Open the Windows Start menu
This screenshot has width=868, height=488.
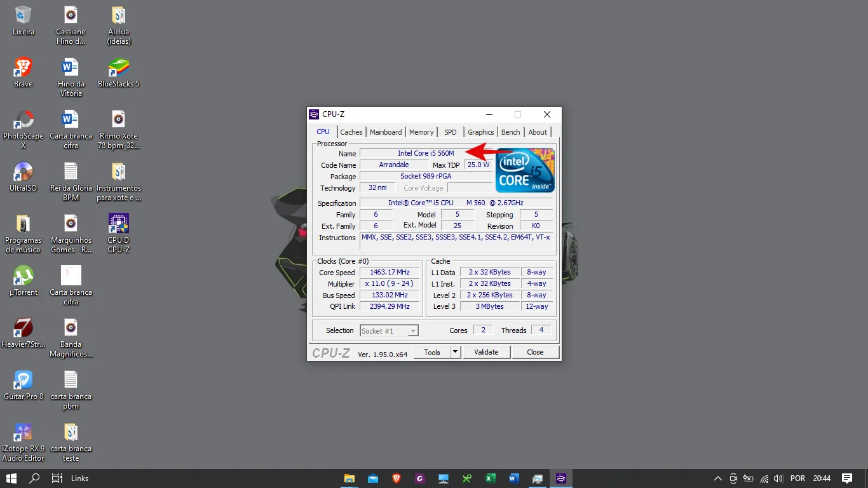[11, 478]
